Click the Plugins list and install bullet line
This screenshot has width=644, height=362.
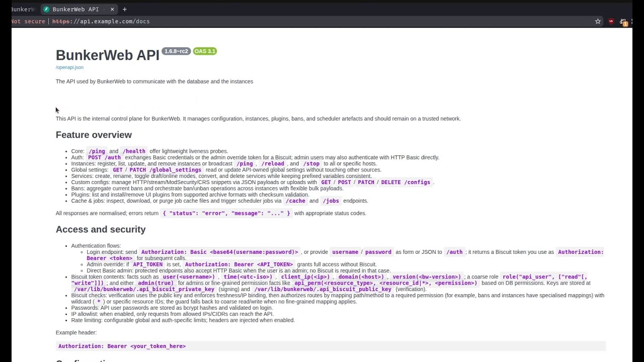190,195
